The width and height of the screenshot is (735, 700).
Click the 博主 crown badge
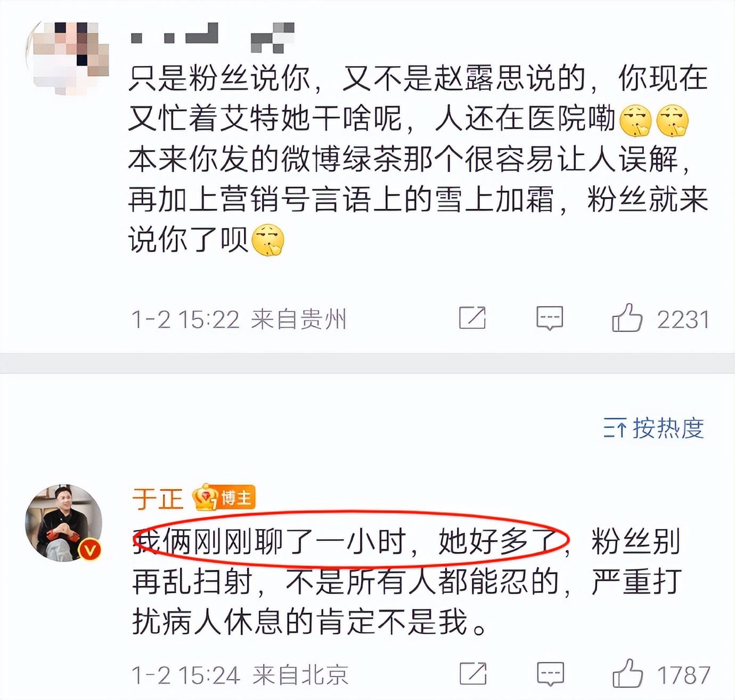(224, 498)
